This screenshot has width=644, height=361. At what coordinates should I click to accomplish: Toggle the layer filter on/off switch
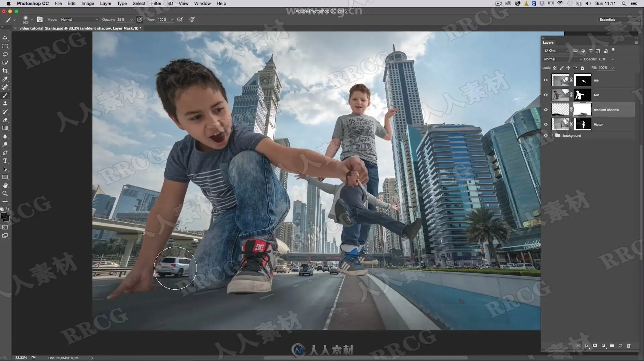(x=613, y=50)
